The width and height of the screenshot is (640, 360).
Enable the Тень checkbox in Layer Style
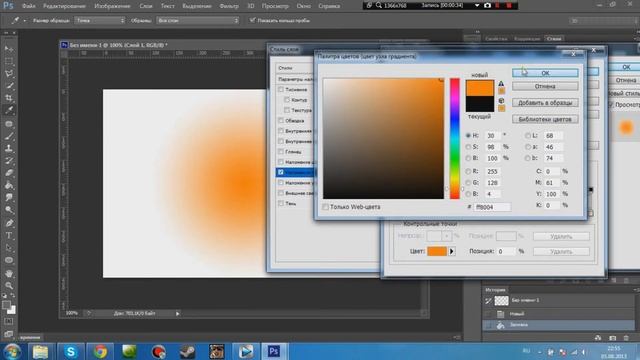(281, 203)
